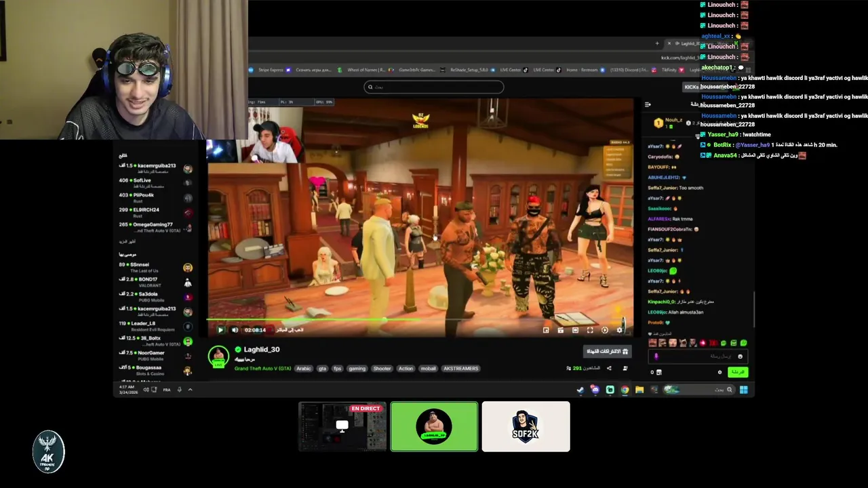The height and width of the screenshot is (488, 868).
Task: Open SSnnsei channel in sidebar
Action: [x=156, y=268]
